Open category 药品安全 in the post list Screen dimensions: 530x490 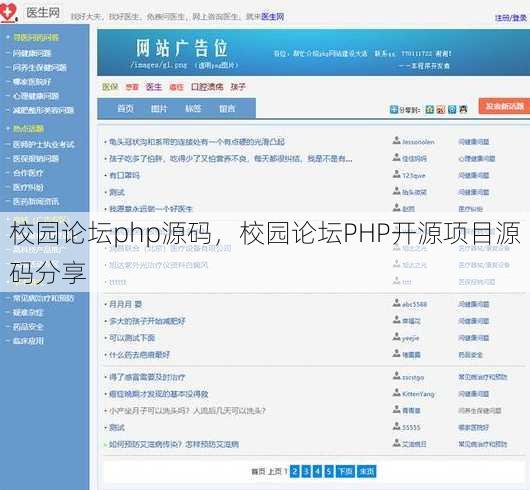471,355
